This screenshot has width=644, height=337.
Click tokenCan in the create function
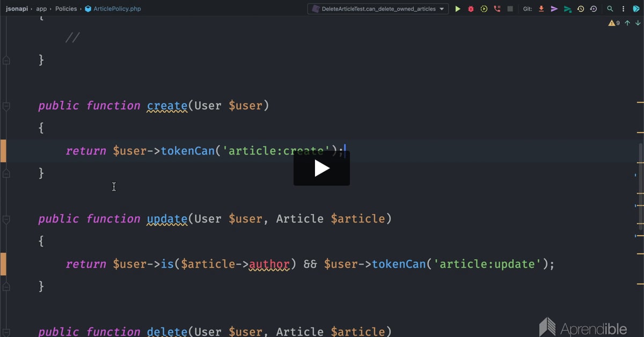coord(188,151)
